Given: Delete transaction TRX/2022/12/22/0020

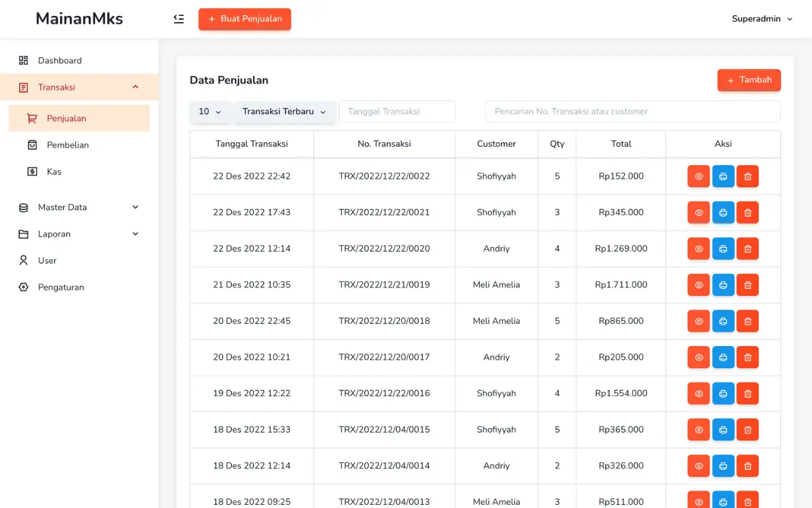Looking at the screenshot, I should 747,249.
